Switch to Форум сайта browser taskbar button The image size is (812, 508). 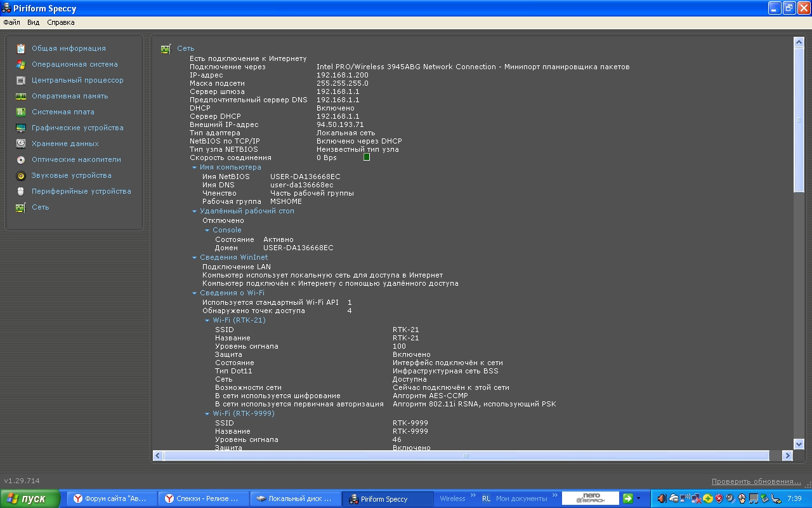(x=112, y=498)
